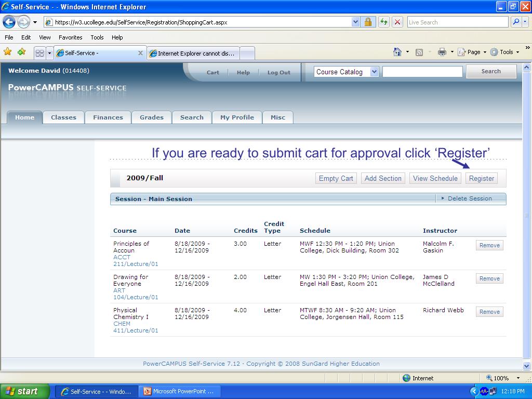The height and width of the screenshot is (399, 532).
Task: Click the Register button
Action: (x=482, y=179)
